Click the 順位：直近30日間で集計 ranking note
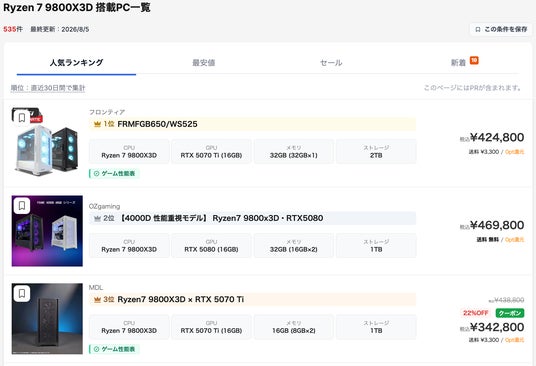Viewport: 536px width, 366px height. 48,88
